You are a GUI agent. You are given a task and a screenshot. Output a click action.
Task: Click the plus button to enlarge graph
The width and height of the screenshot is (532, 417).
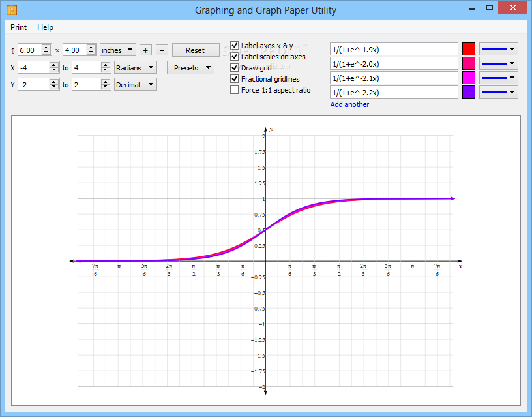click(x=145, y=50)
